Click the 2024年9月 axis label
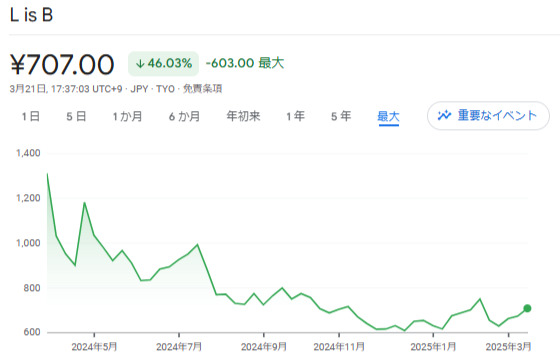 coord(264,346)
